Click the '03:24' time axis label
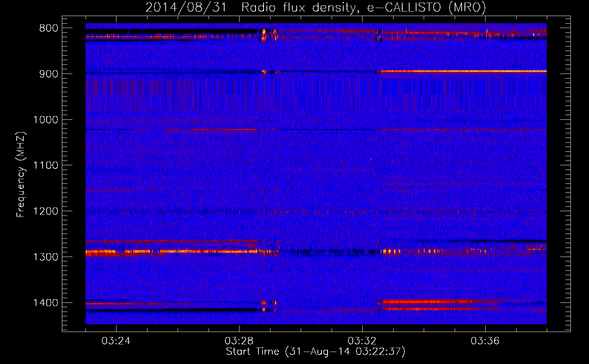 tap(116, 341)
